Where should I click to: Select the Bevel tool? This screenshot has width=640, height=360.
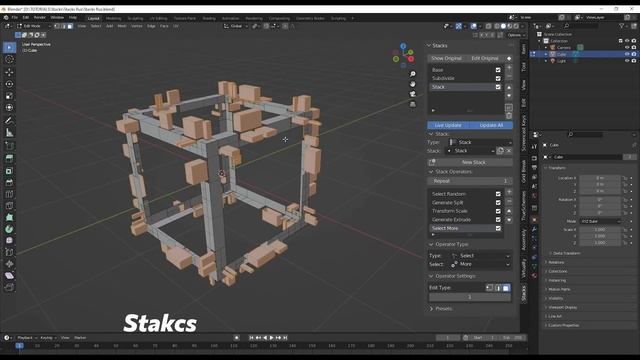pos(9,182)
